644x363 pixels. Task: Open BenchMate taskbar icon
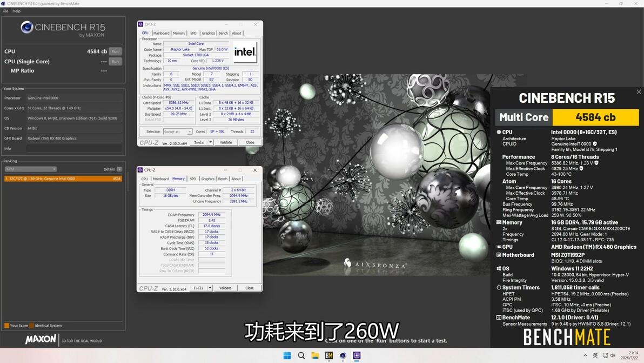[x=329, y=355]
